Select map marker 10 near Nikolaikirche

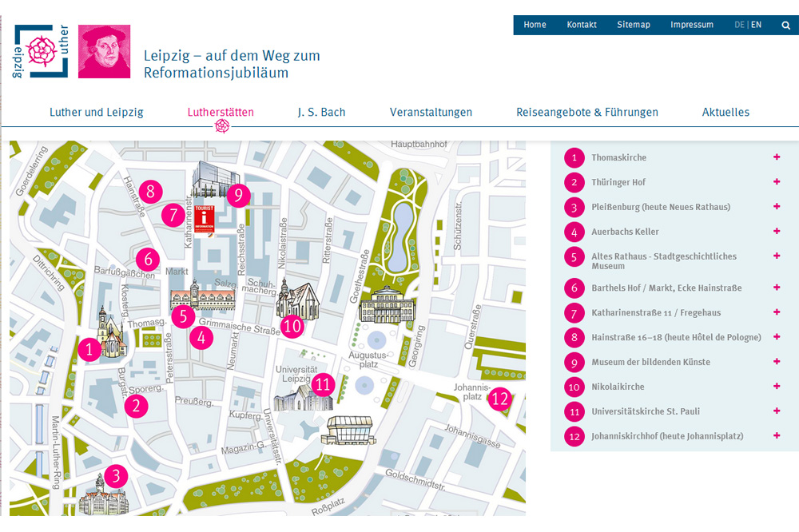tap(292, 326)
